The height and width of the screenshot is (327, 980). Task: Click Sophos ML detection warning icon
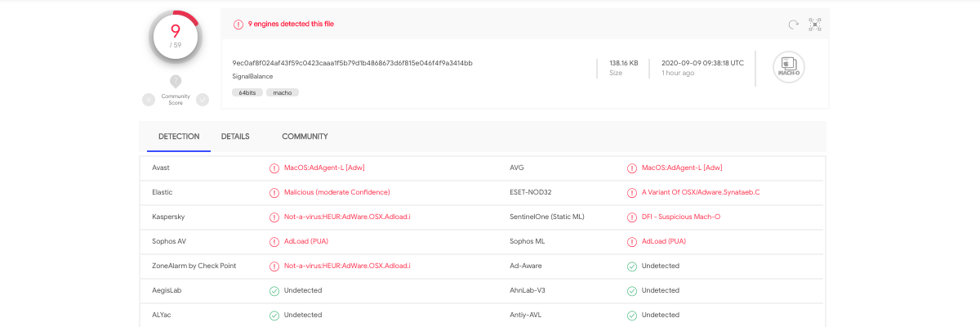point(632,241)
